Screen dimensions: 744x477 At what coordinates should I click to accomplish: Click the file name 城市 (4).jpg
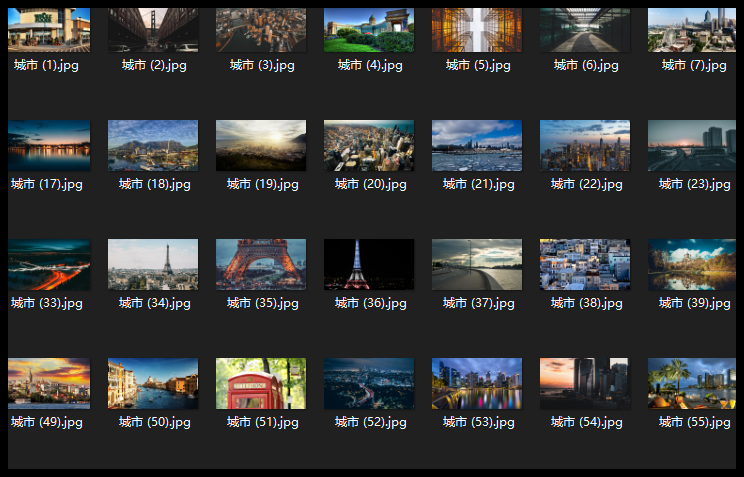[370, 65]
